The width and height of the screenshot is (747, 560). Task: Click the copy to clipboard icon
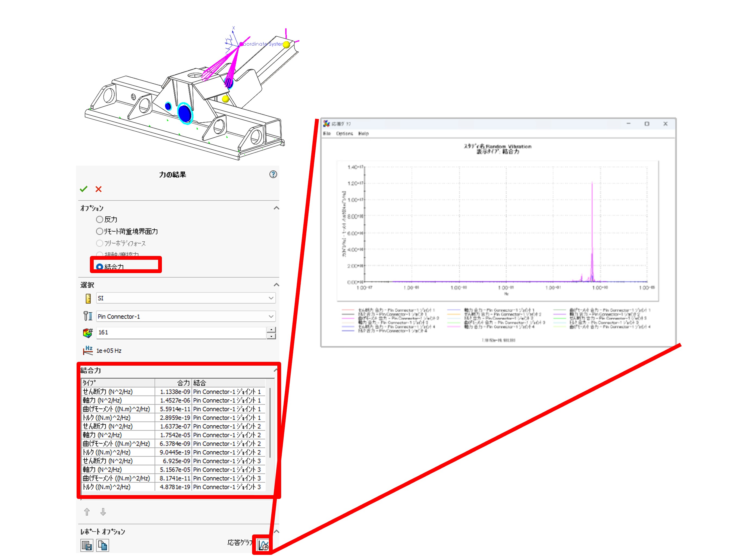point(103,545)
